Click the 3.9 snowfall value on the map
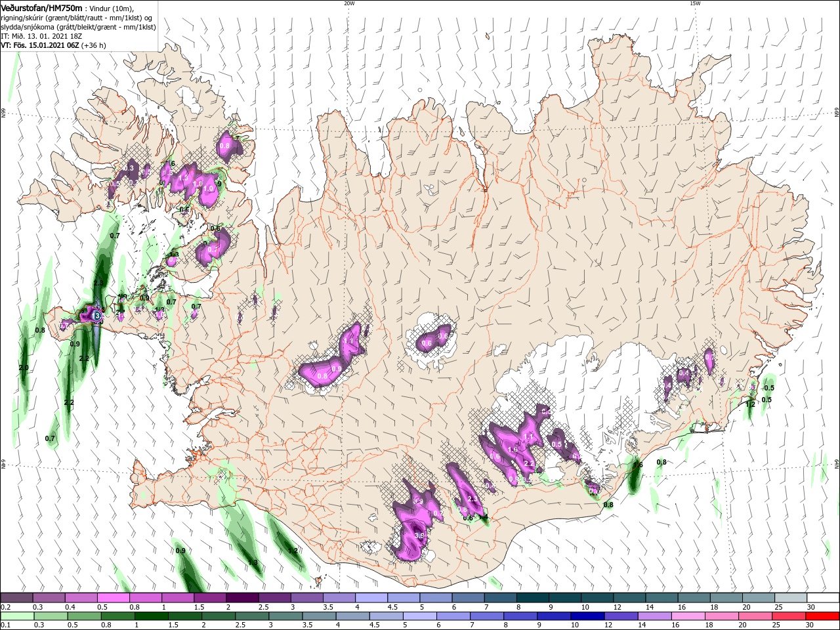The width and height of the screenshot is (840, 630). click(x=421, y=536)
